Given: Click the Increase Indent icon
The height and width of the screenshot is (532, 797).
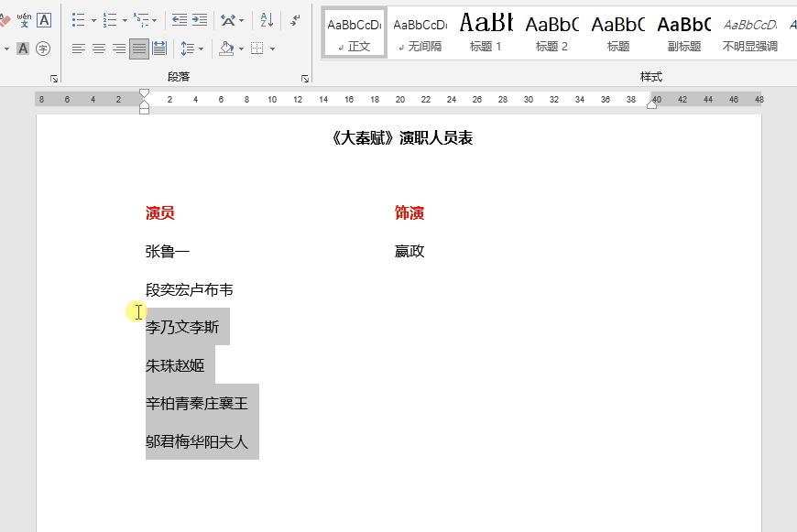Looking at the screenshot, I should [x=199, y=17].
